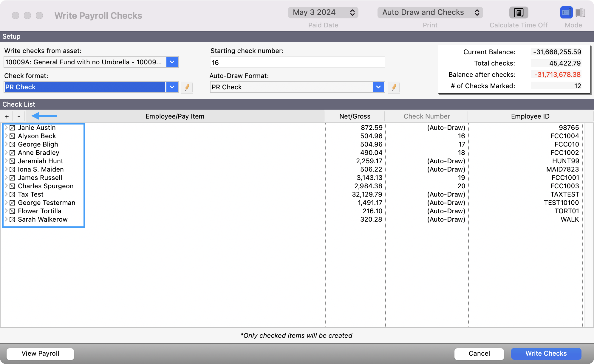Click the Write Checks button
Viewport: 594px width, 364px height.
point(546,354)
